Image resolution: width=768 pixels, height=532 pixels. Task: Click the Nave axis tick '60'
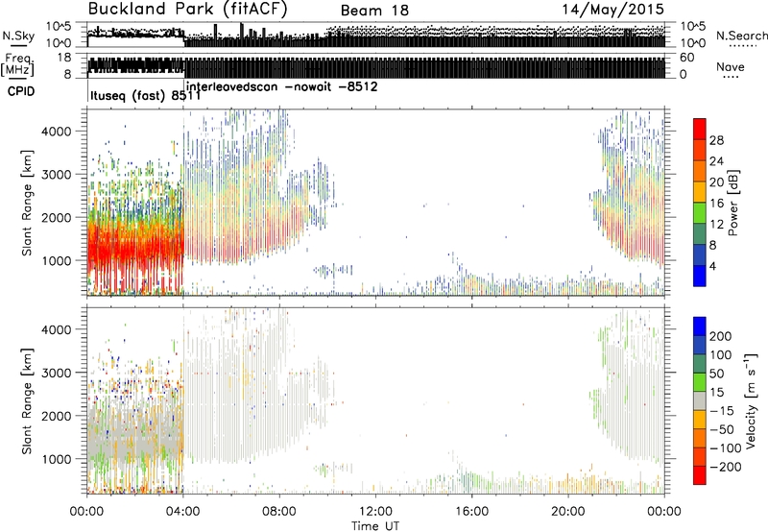point(687,58)
